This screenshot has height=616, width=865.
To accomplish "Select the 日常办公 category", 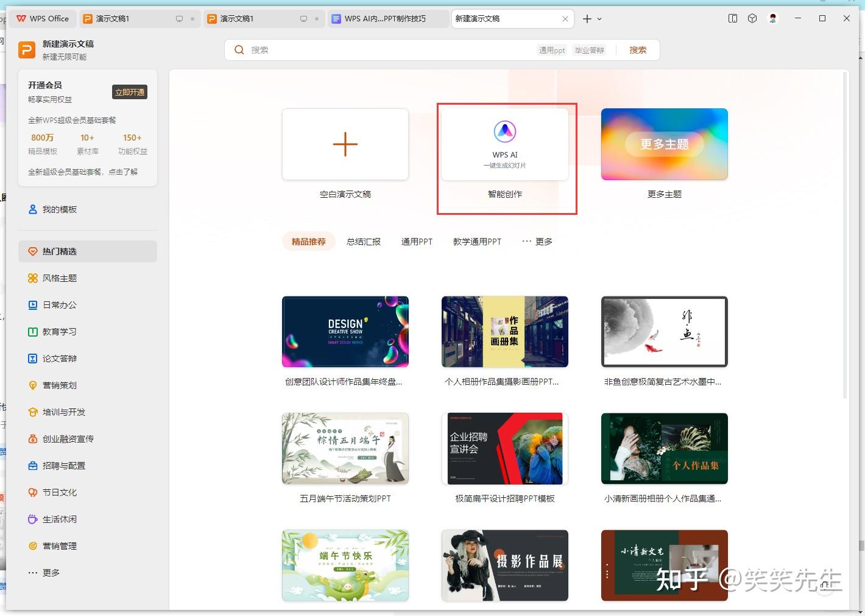I will [59, 305].
